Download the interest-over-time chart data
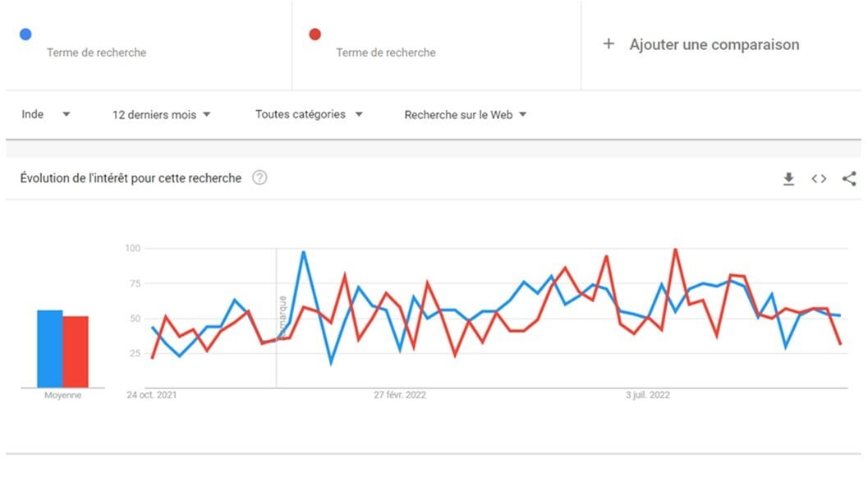The image size is (868, 482). (788, 179)
